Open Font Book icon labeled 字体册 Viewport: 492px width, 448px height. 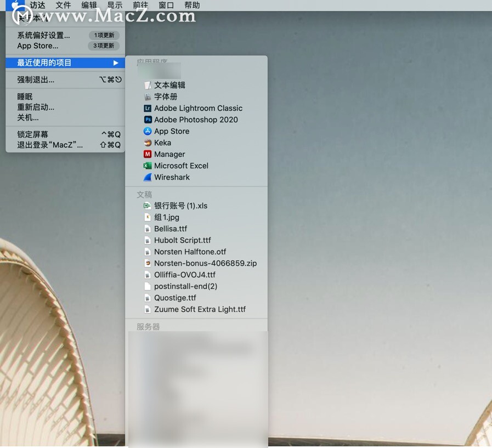(x=148, y=97)
